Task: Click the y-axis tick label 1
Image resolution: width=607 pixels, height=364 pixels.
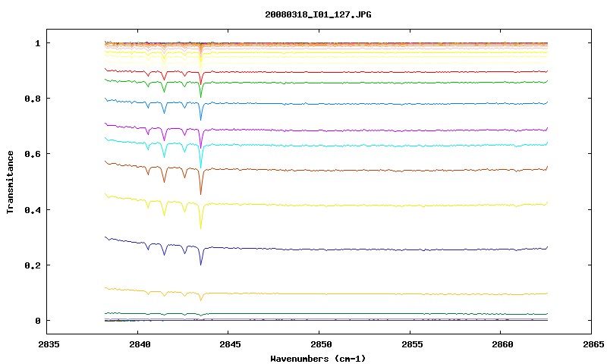Action: [x=37, y=43]
